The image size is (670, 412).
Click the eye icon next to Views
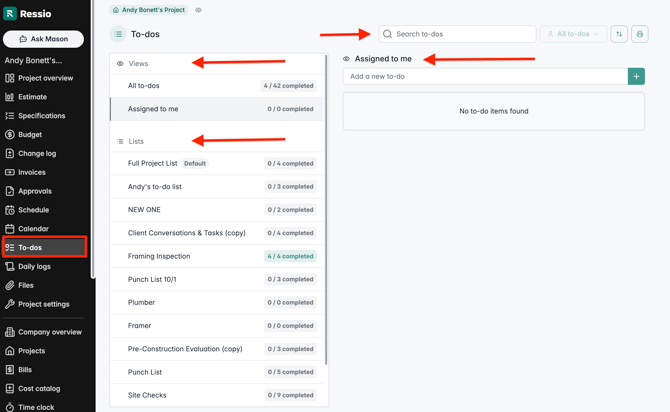121,63
